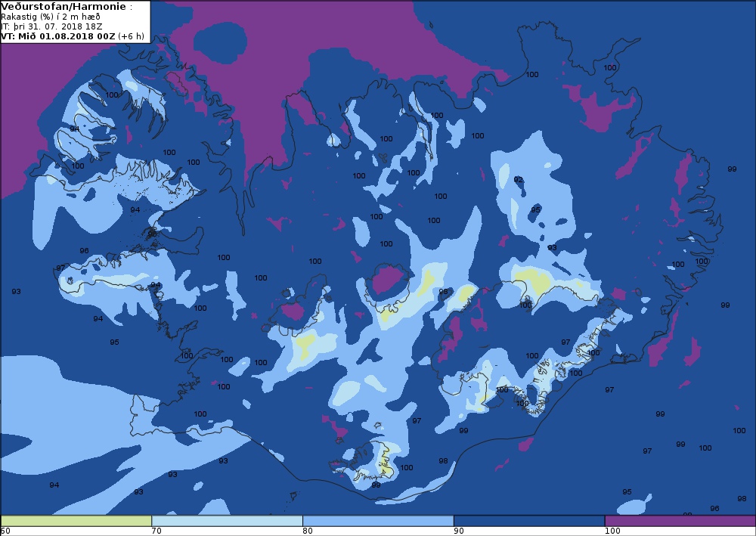Click the 'Rakastig (%) í 2 m hæð' line
Viewport: 756px width, 536px height.
[x=51, y=17]
